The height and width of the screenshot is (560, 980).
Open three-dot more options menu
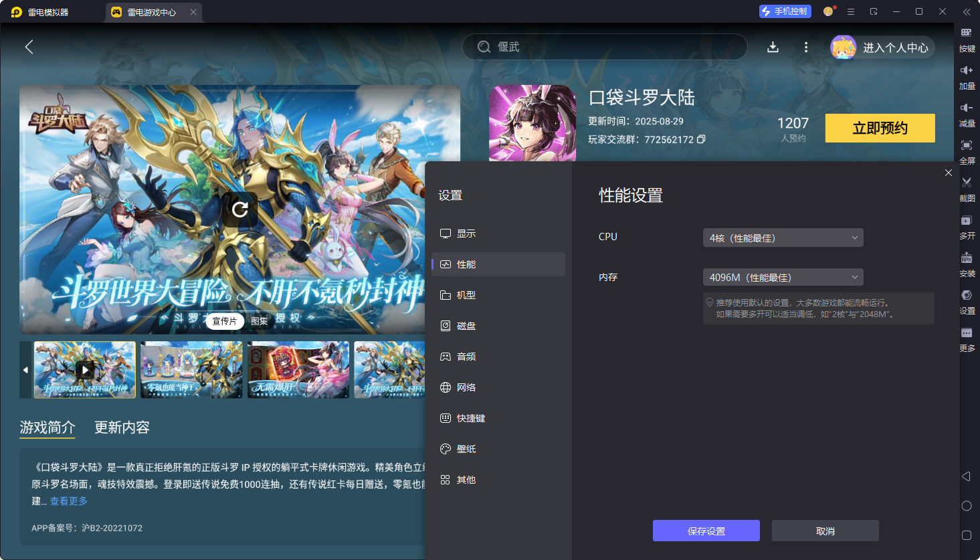click(x=806, y=47)
